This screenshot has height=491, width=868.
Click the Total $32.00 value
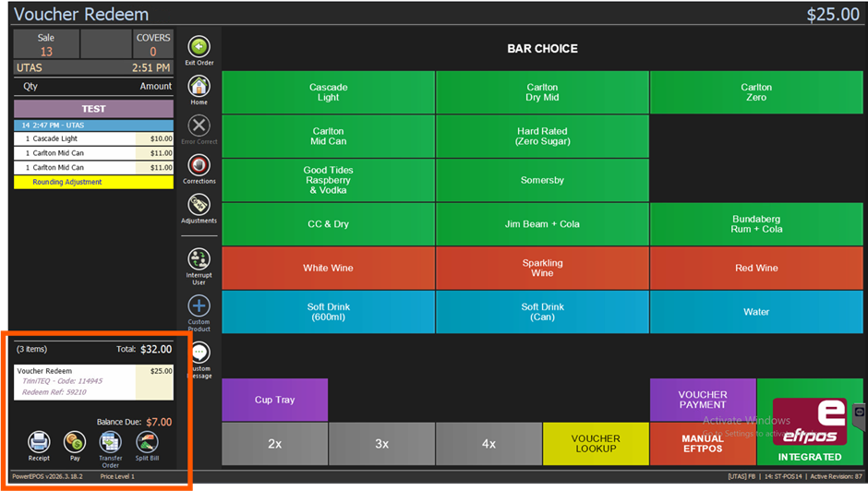coord(156,349)
